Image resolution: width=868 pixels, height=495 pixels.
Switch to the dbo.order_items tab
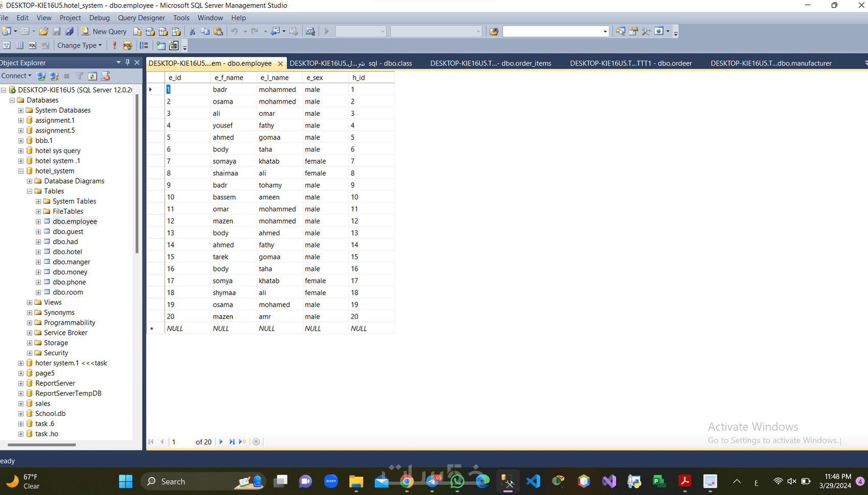(491, 63)
